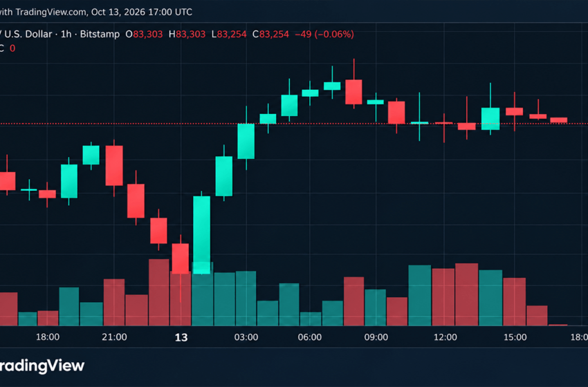Select the 03:00 label on the time axis
Screen dimensions: 588x387
[246, 337]
